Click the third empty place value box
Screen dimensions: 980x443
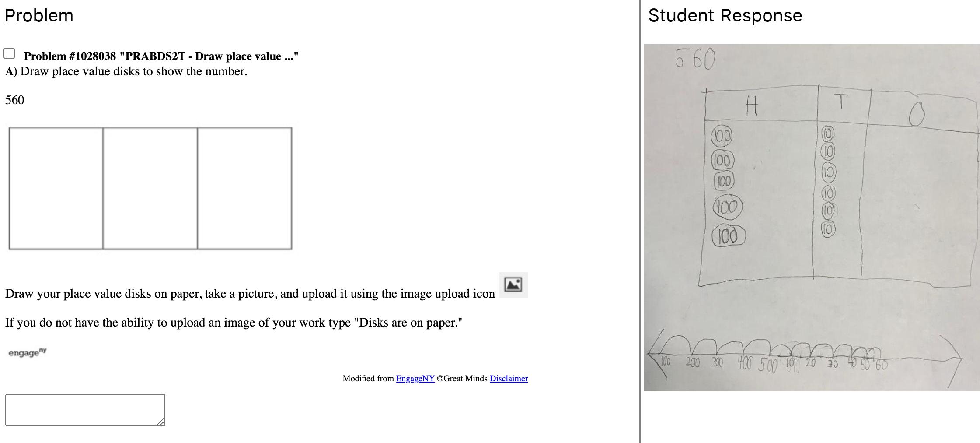pyautogui.click(x=244, y=188)
